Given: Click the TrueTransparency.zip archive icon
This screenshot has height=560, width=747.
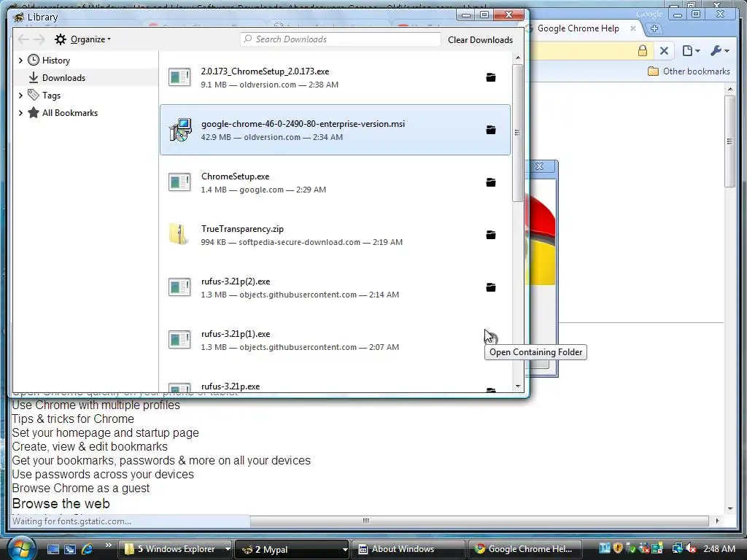Looking at the screenshot, I should tap(179, 234).
